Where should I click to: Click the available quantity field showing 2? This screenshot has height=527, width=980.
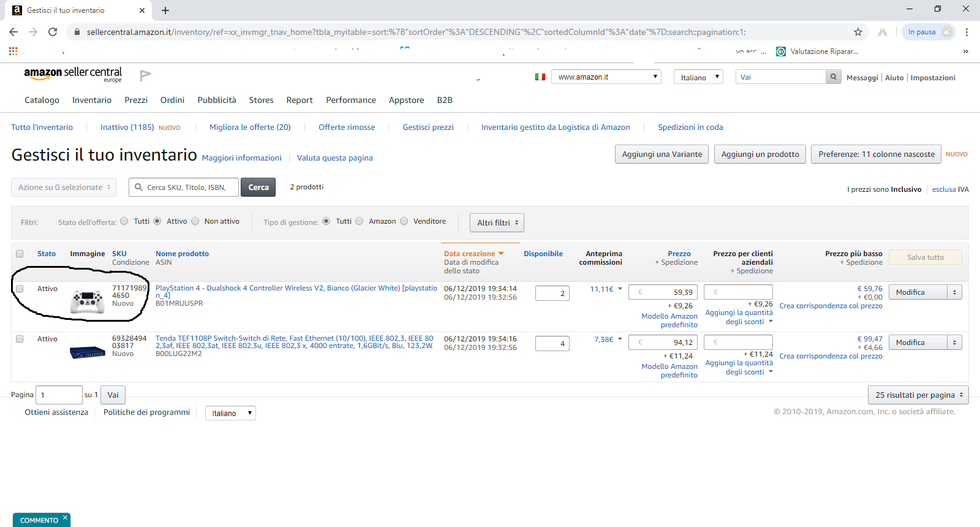pos(552,294)
